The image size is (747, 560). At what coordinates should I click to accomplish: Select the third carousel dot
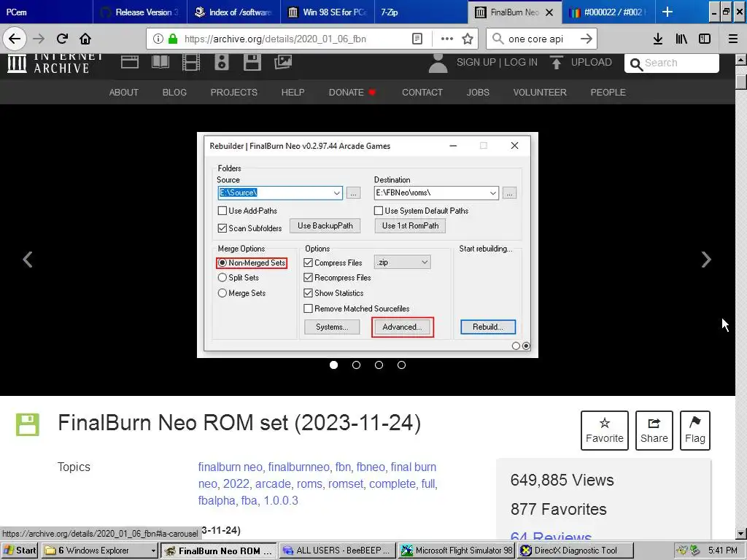click(x=379, y=365)
